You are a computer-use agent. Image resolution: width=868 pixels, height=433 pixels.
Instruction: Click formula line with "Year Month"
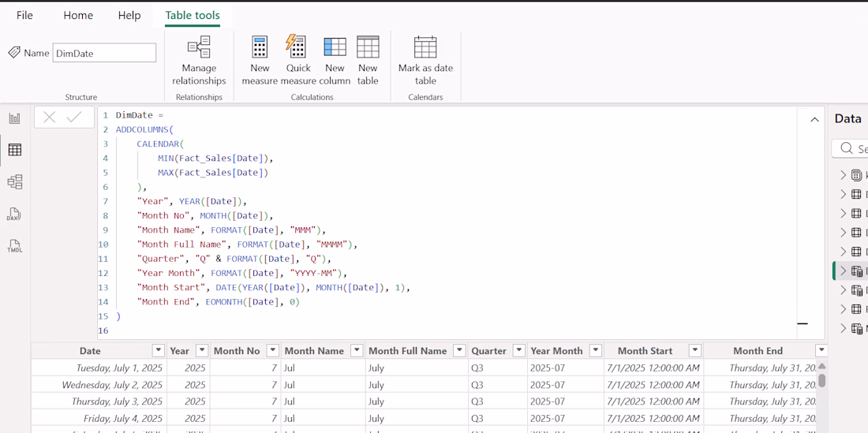(241, 273)
